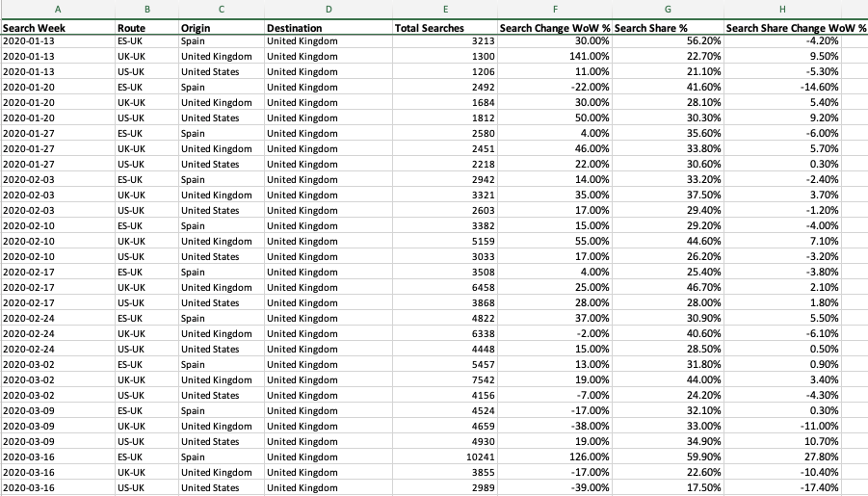Select column F header
This screenshot has height=496, width=868.
[x=555, y=9]
